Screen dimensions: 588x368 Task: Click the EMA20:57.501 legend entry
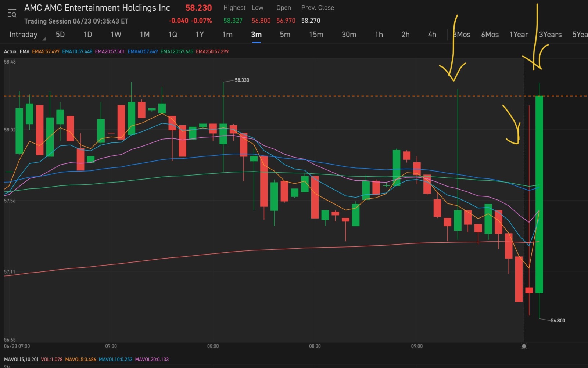[110, 51]
